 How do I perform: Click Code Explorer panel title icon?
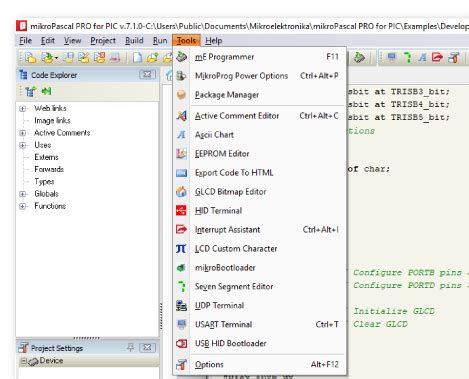23,75
